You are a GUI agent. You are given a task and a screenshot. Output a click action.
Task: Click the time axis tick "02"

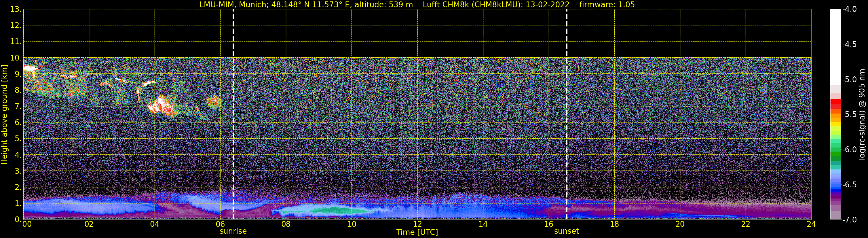pyautogui.click(x=89, y=224)
